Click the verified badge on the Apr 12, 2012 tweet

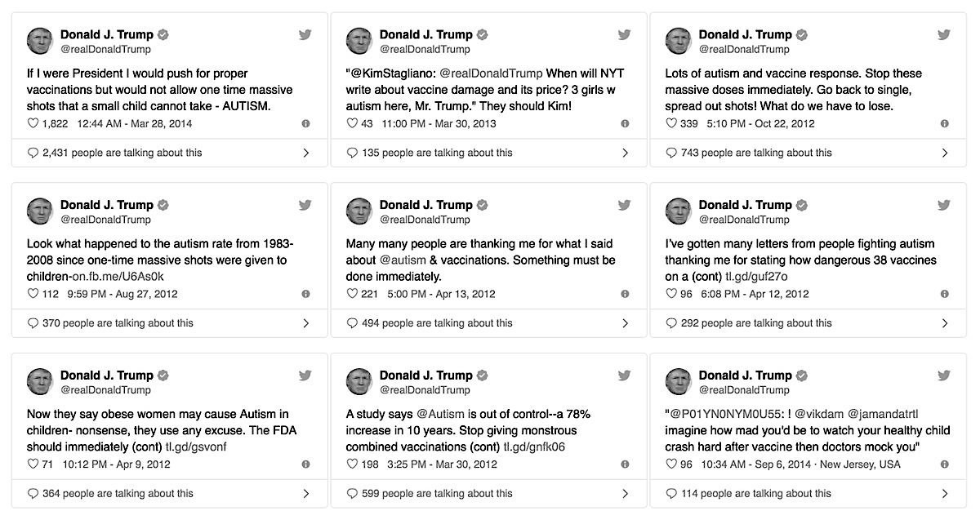click(x=802, y=205)
